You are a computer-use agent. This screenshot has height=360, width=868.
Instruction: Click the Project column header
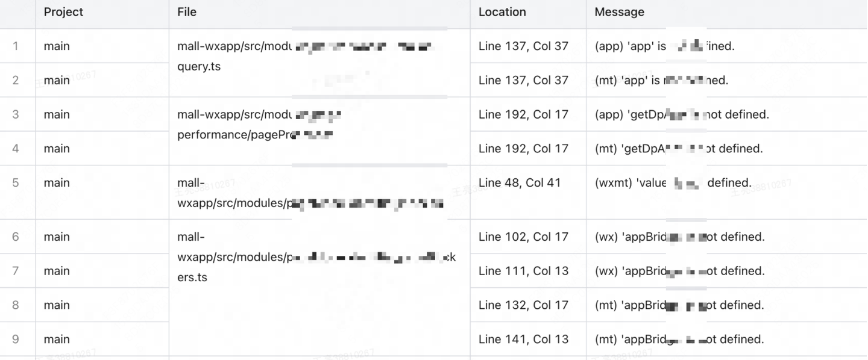point(63,12)
